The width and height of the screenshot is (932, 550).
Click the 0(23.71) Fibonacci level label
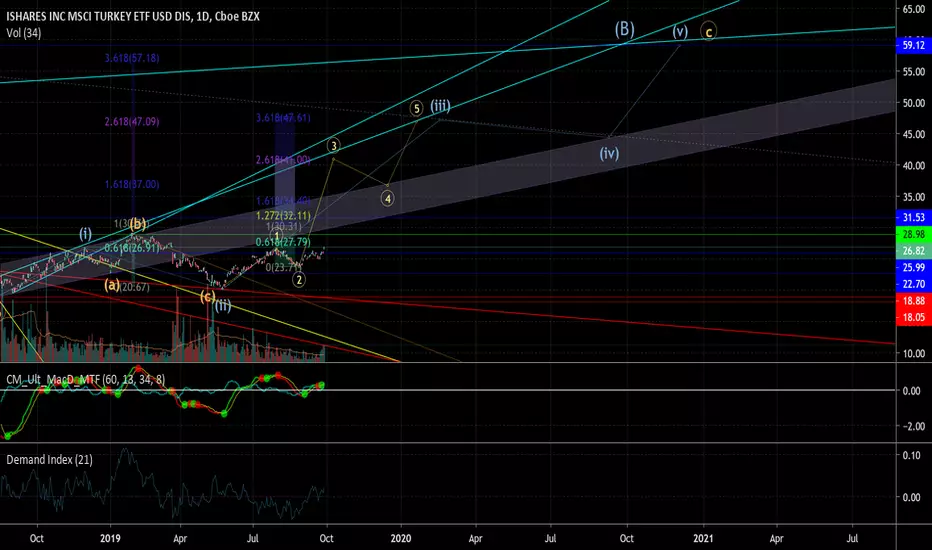pos(284,268)
